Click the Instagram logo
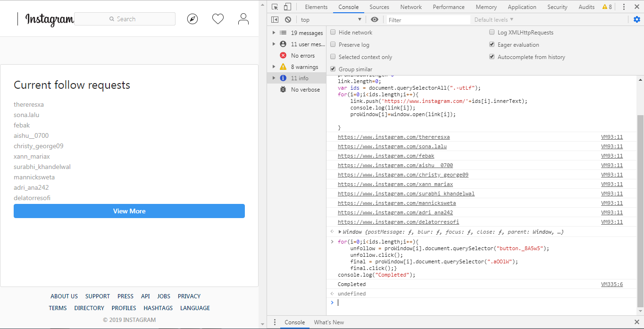 click(50, 19)
